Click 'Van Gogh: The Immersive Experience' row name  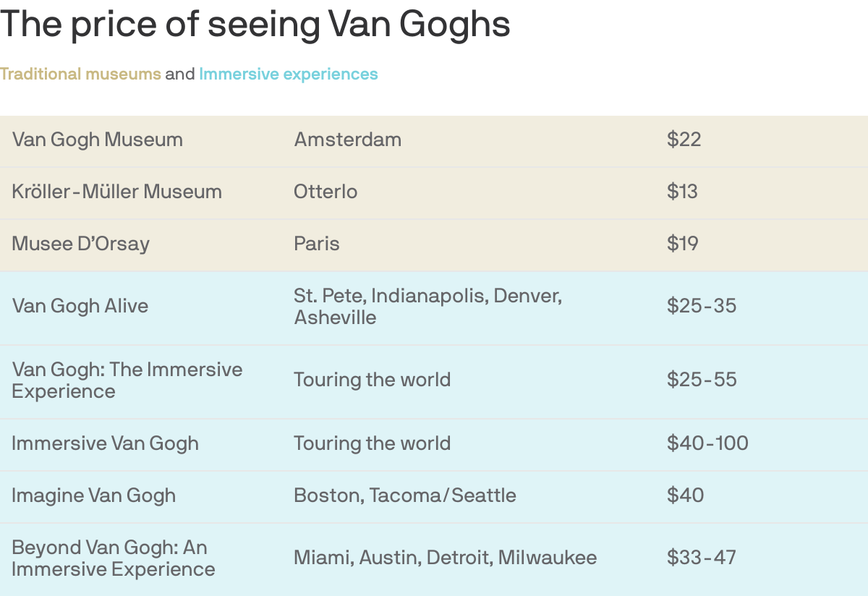(127, 380)
